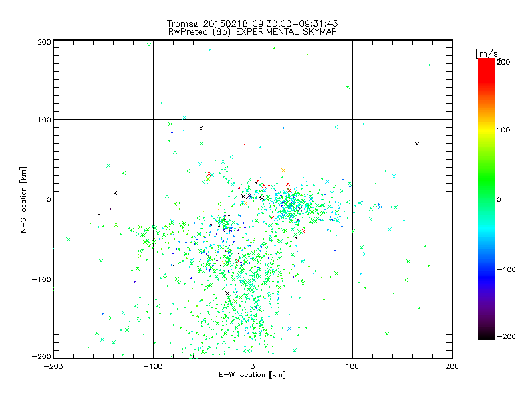Click the N-S axis tick label '0'

[49, 199]
